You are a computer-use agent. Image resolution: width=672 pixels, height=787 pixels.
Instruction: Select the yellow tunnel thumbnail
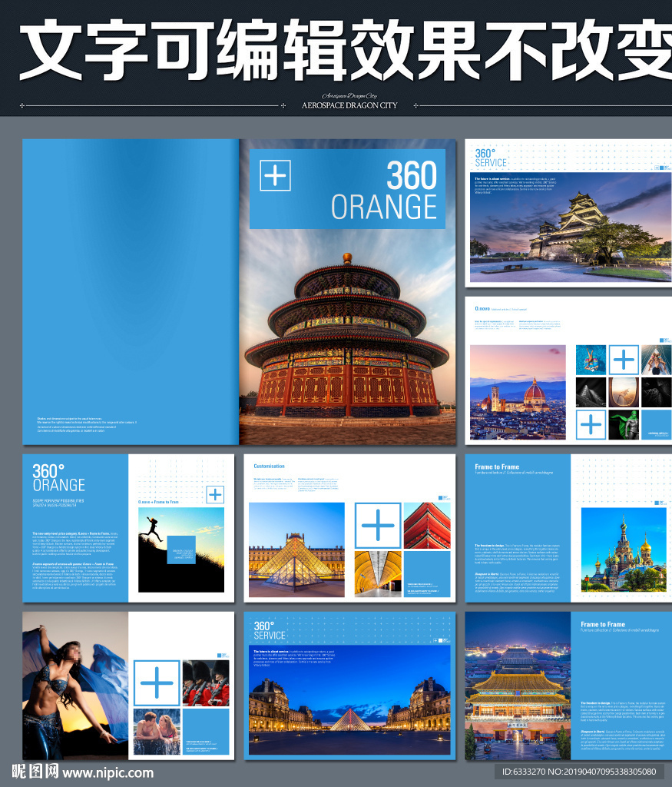pos(378,573)
